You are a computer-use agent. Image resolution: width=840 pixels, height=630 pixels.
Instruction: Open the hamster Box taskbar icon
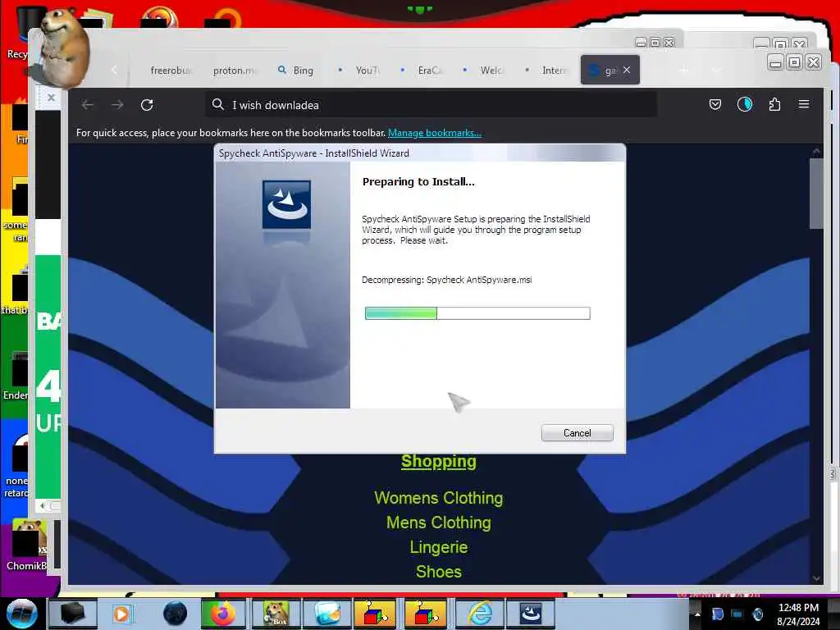pos(276,614)
